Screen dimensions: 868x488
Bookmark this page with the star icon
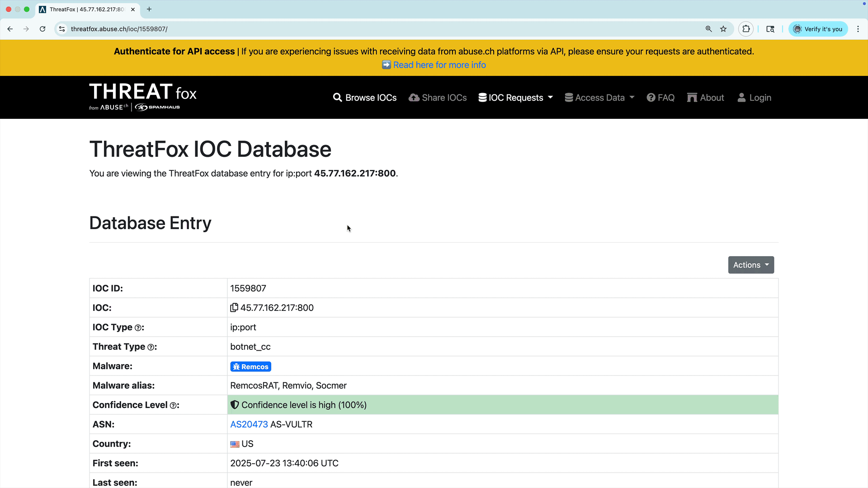point(723,29)
